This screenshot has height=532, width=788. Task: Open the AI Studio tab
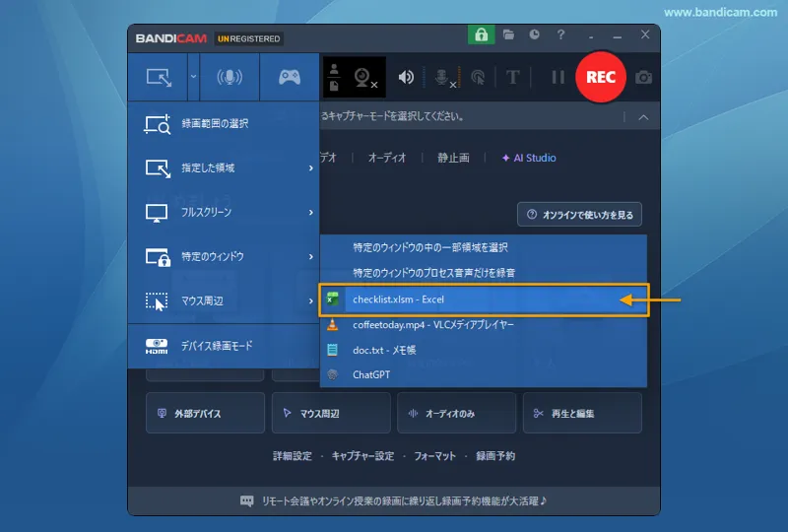[x=529, y=158]
